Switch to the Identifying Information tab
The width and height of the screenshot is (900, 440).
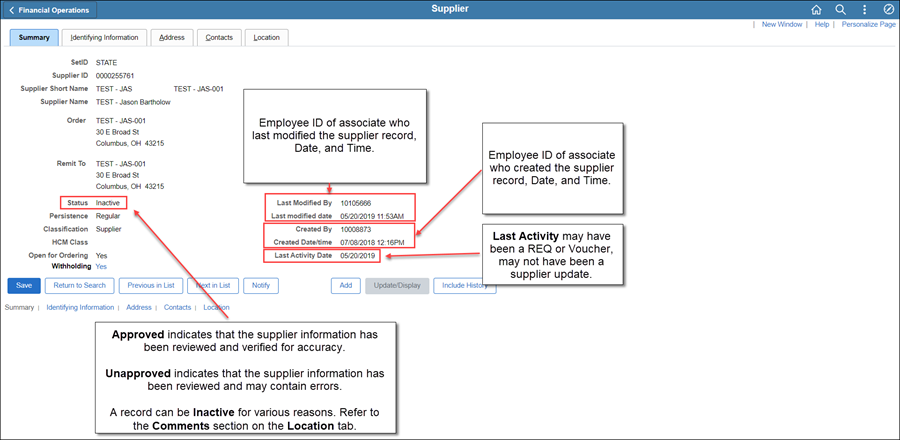coord(105,38)
